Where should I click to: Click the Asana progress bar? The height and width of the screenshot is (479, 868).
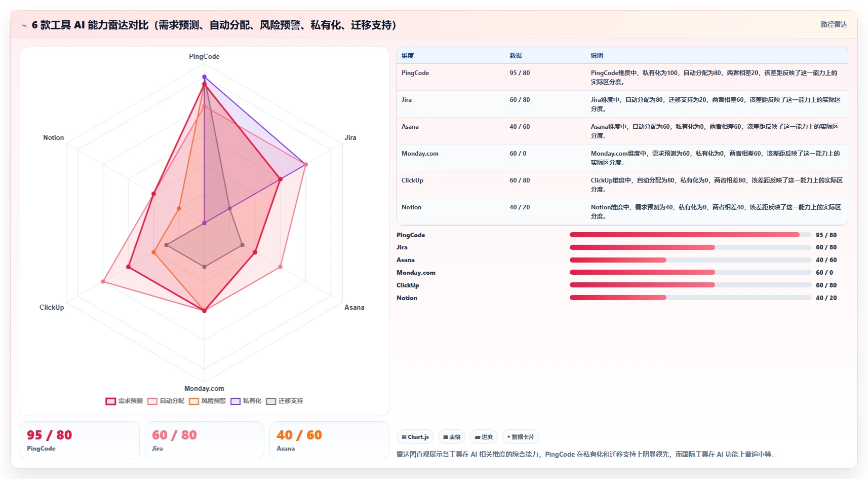691,260
